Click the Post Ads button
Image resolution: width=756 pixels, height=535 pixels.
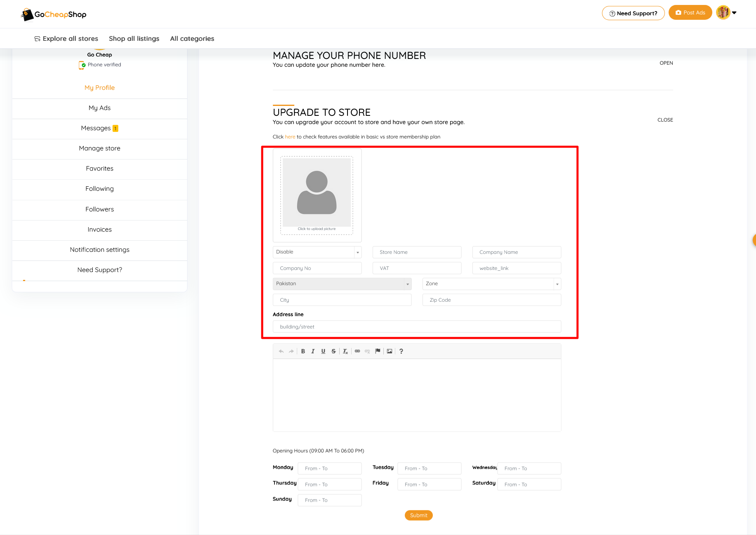tap(690, 12)
